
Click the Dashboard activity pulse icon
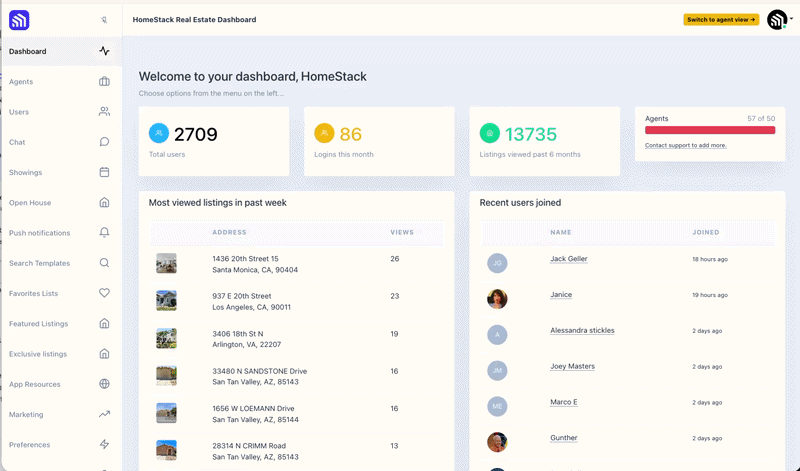pos(104,51)
